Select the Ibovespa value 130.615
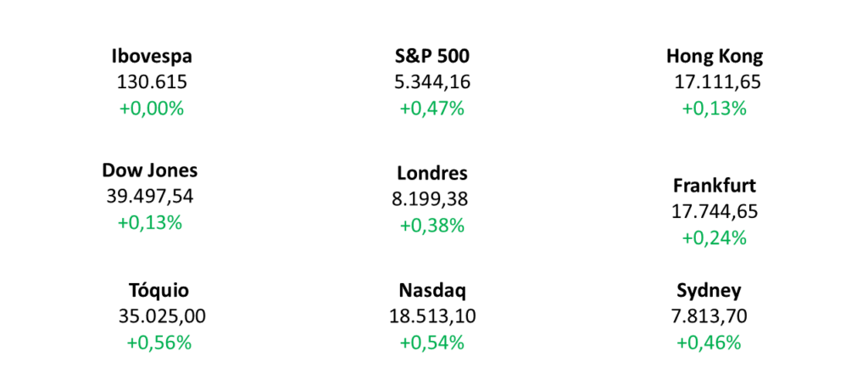 click(152, 82)
